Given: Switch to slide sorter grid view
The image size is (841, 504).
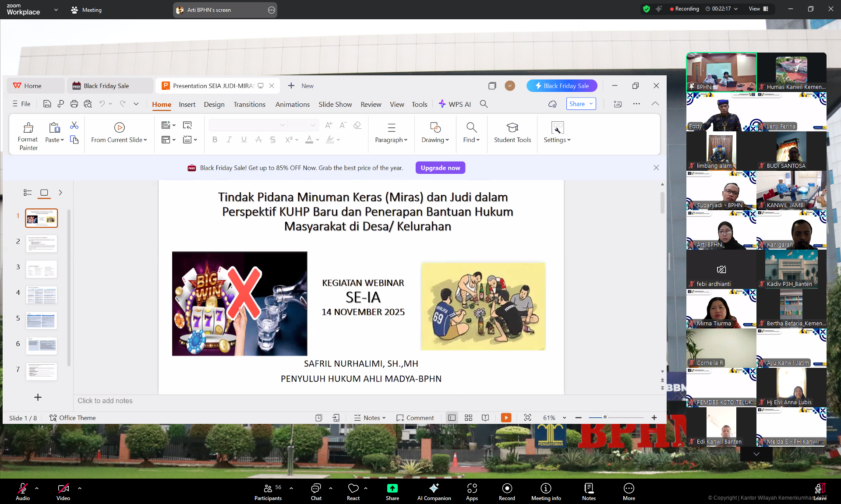Looking at the screenshot, I should click(x=468, y=418).
